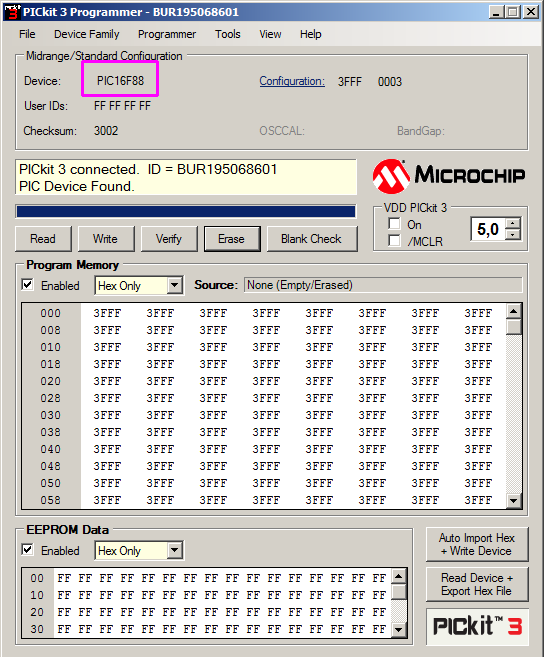Viewport: 544px width, 657px height.
Task: Open the View menu
Action: [270, 34]
